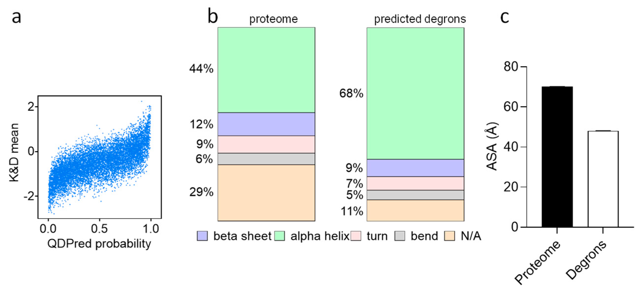
Task: Select the proteome 44% green segment
Action: point(266,70)
